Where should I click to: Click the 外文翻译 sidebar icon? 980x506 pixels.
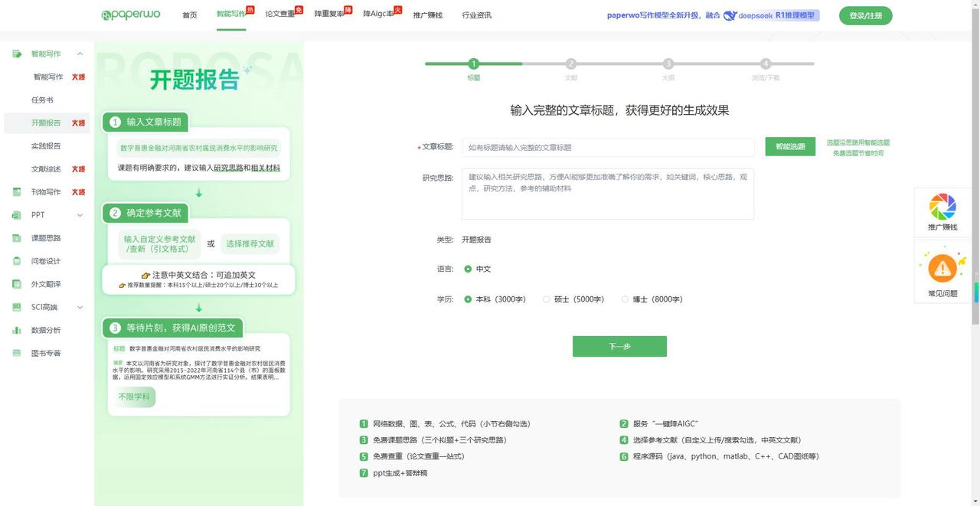pyautogui.click(x=17, y=284)
